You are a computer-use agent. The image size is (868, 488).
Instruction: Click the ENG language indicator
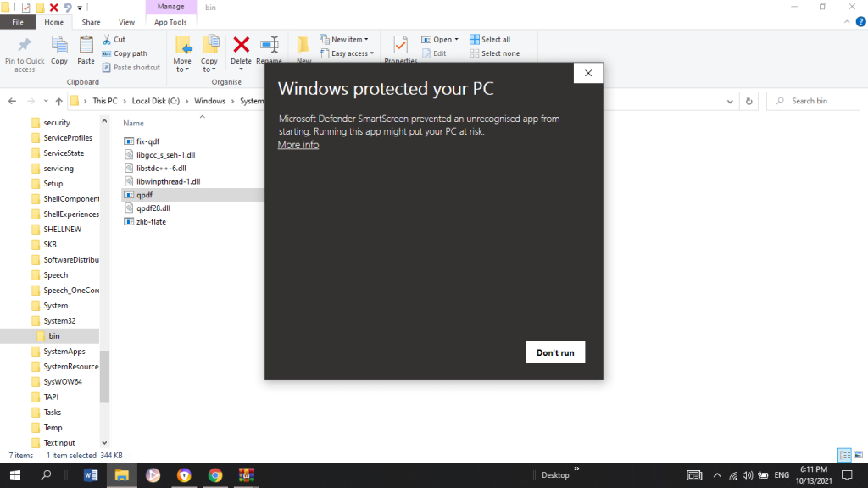(x=782, y=475)
